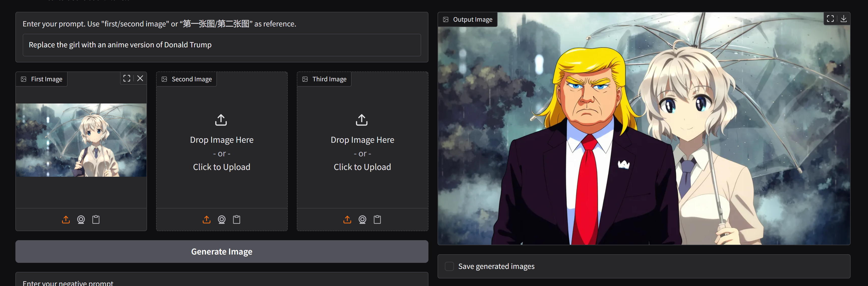Upload file icon under Second Image
This screenshot has height=286, width=868.
tap(207, 220)
